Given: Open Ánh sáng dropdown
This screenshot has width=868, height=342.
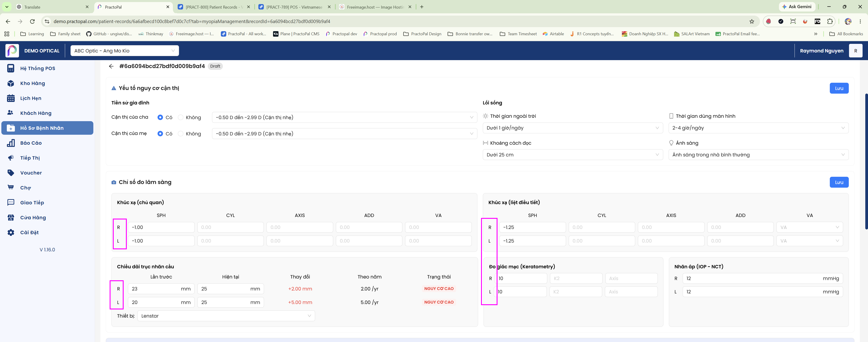Looking at the screenshot, I should 759,155.
